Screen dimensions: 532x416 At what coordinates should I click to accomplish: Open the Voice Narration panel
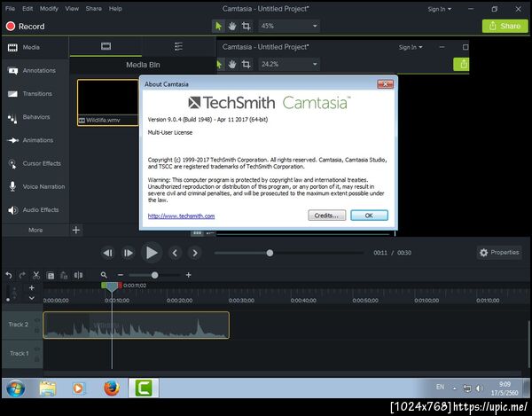(36, 186)
